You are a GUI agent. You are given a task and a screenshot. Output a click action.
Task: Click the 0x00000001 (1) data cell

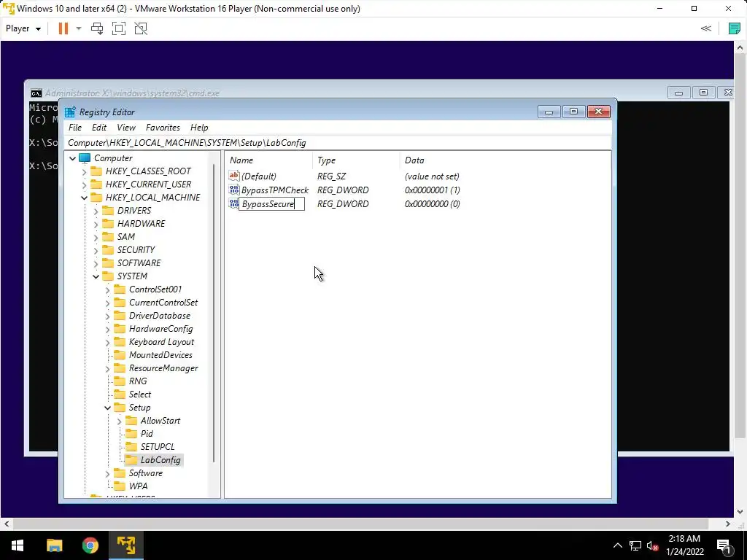pyautogui.click(x=432, y=190)
